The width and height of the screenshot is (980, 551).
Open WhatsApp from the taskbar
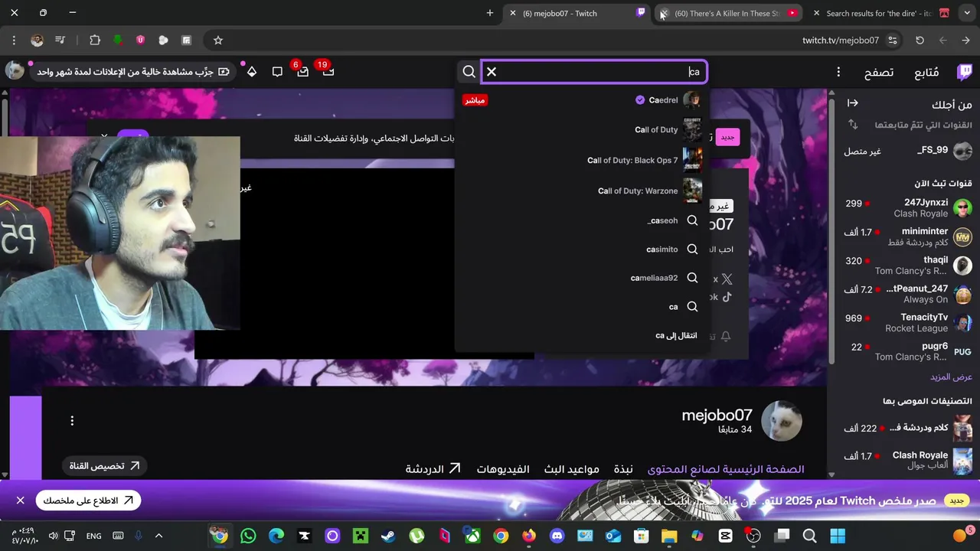coord(248,536)
